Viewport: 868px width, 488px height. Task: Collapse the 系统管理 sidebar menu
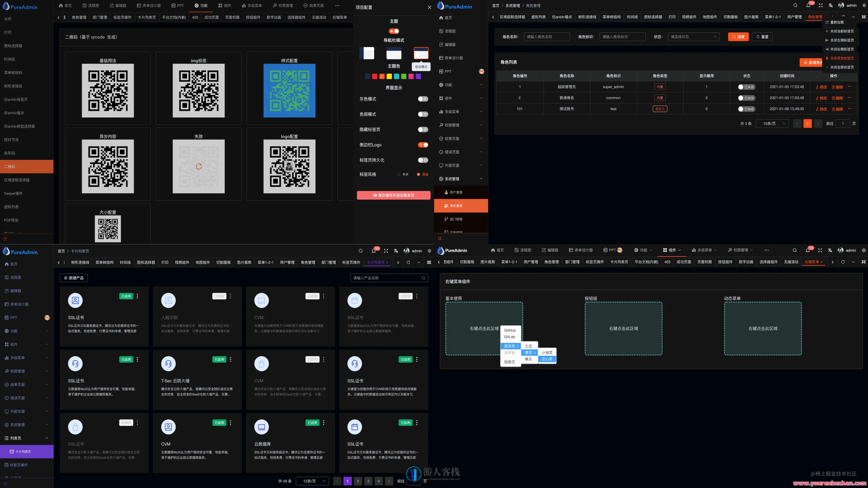coord(461,179)
